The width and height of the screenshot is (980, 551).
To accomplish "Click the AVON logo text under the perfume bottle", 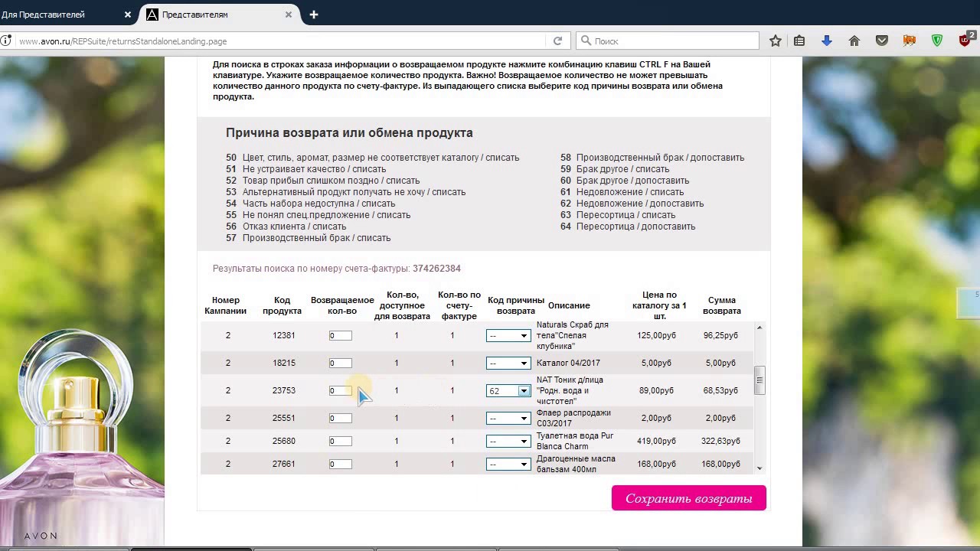I will point(41,536).
